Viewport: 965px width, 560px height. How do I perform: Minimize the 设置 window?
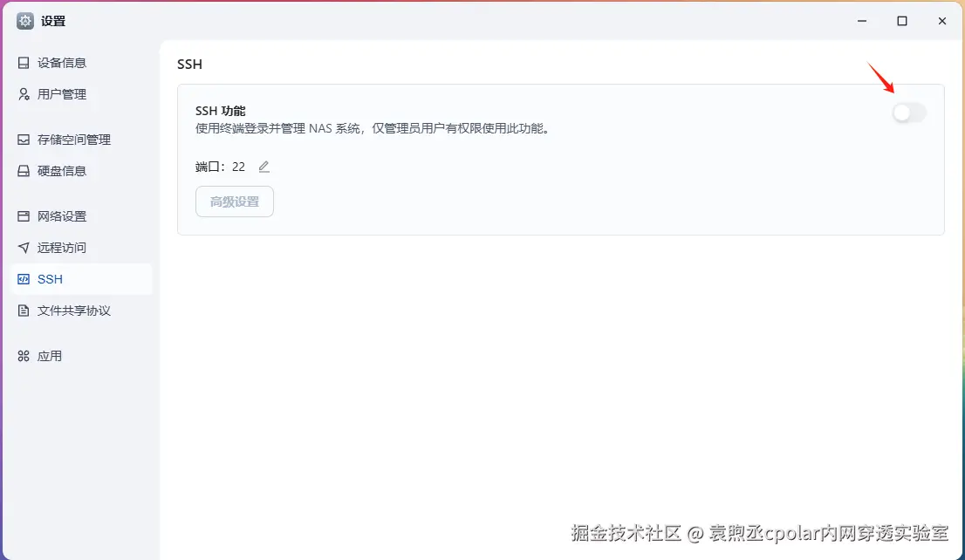(861, 20)
